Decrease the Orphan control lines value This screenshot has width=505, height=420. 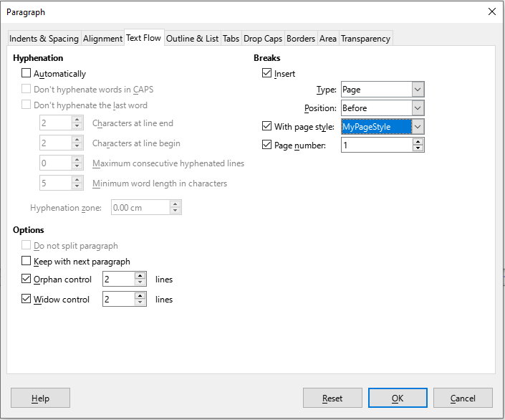[140, 283]
